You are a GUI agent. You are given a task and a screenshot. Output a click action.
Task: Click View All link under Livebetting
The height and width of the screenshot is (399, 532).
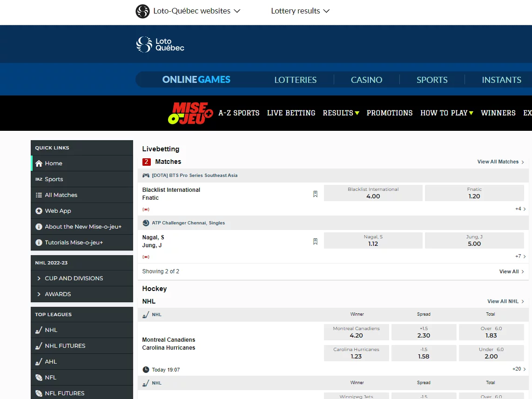512,271
